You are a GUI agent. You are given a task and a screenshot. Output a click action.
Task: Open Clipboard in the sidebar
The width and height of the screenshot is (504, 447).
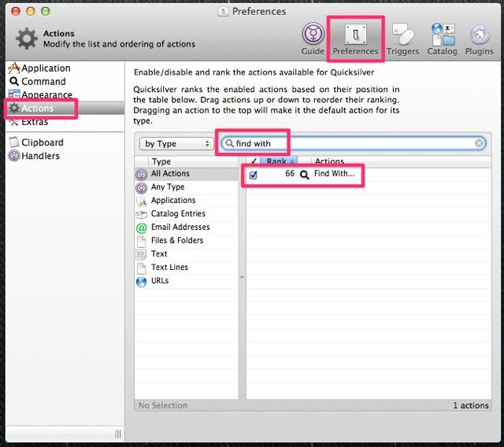point(65,142)
